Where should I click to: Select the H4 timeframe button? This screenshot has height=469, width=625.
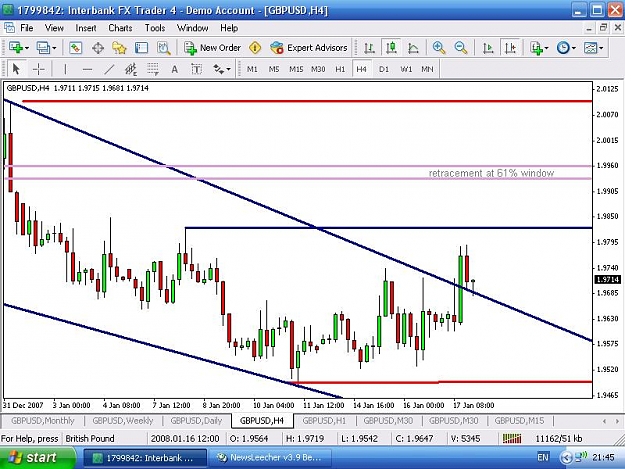coord(362,69)
